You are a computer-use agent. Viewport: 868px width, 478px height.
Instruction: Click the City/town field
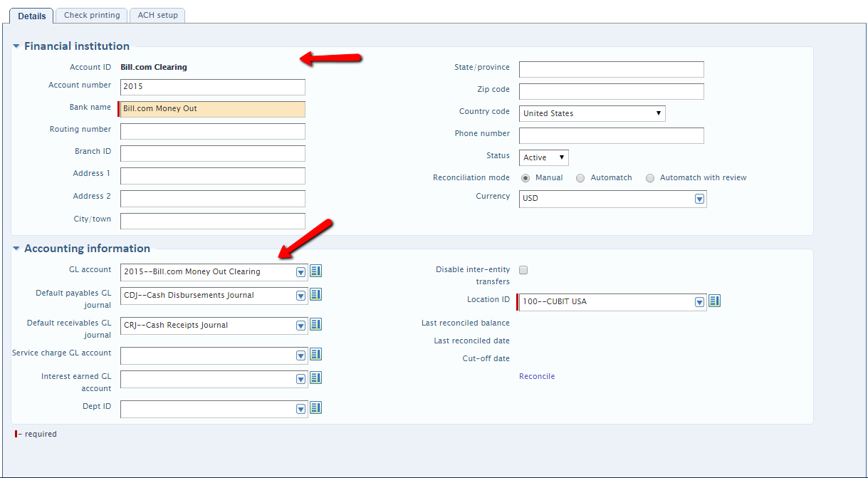213,221
